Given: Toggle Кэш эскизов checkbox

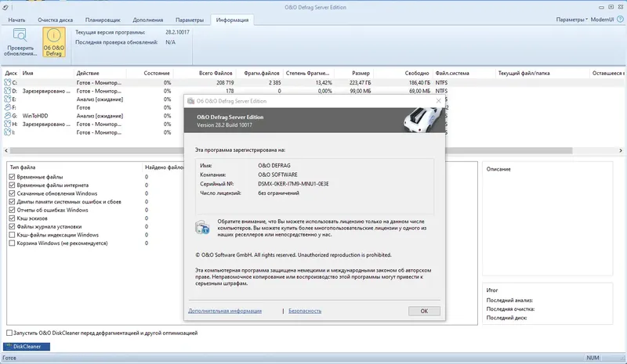Looking at the screenshot, I should point(12,218).
